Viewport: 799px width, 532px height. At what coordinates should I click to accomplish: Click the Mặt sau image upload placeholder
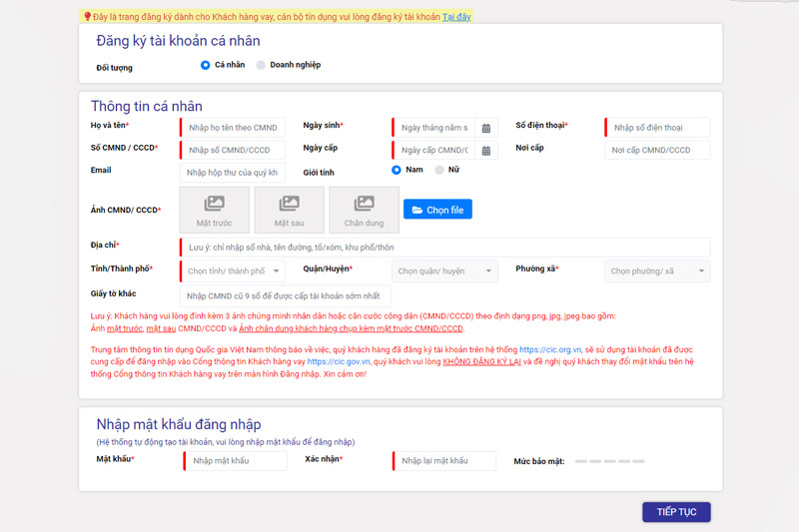(x=289, y=210)
